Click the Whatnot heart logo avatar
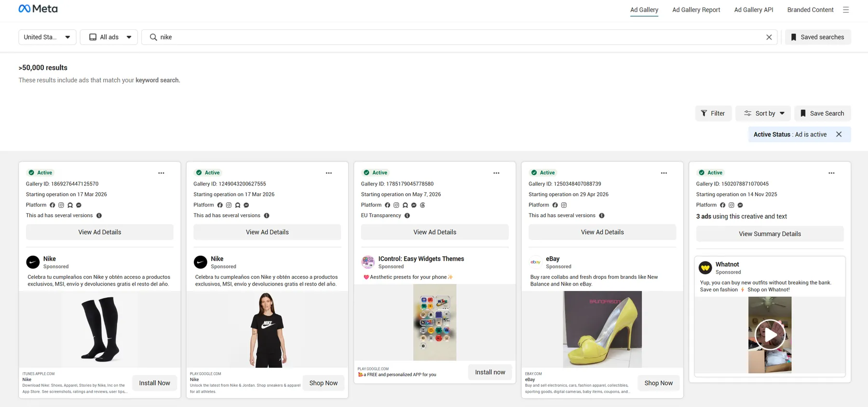 pyautogui.click(x=705, y=268)
